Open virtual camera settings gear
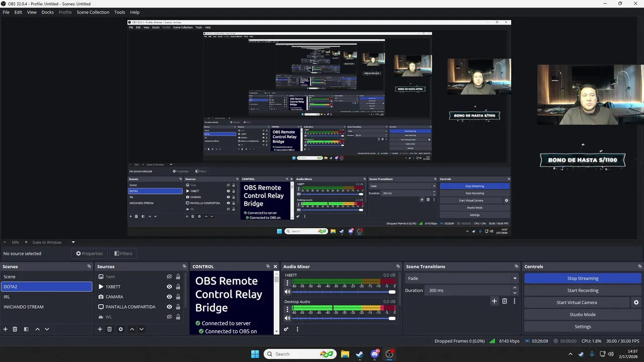 coord(636,303)
